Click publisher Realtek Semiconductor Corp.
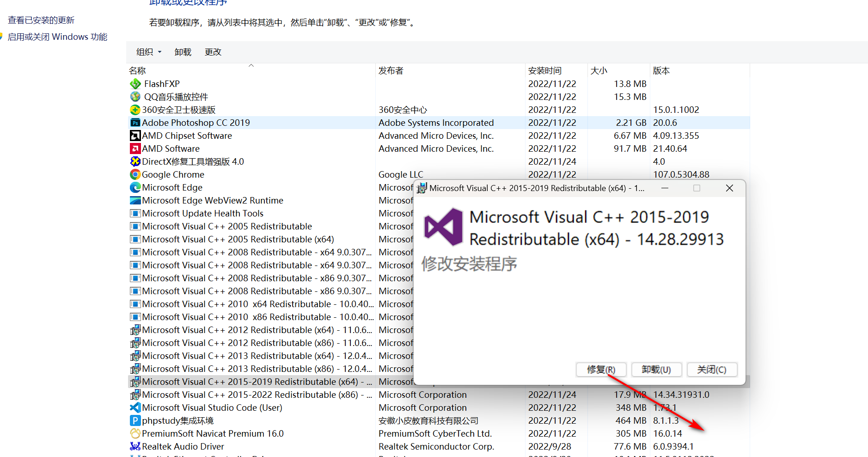This screenshot has width=868, height=457. coord(436,446)
